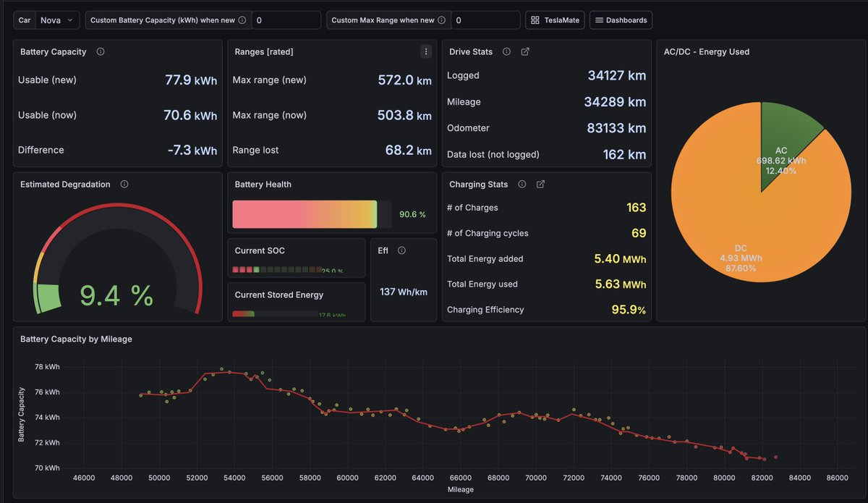Viewport: 868px width, 503px height.
Task: Click the Estimated Degradation panel title
Action: [65, 185]
